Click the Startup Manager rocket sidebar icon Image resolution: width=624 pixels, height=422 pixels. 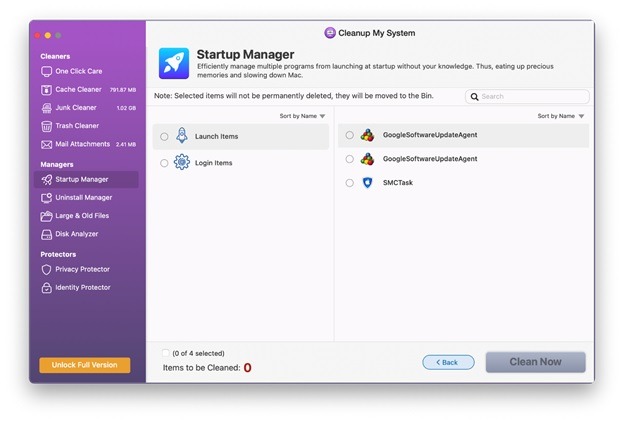click(47, 180)
